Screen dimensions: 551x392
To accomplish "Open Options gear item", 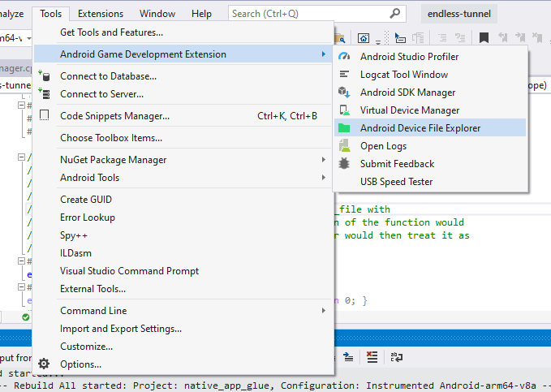I will pos(80,364).
